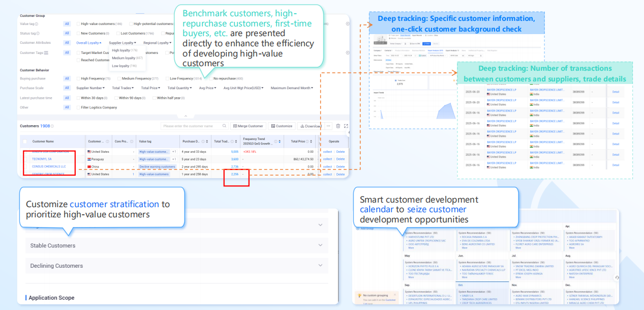
Task: Open TECNOMYL SA customer link
Action: [x=42, y=159]
